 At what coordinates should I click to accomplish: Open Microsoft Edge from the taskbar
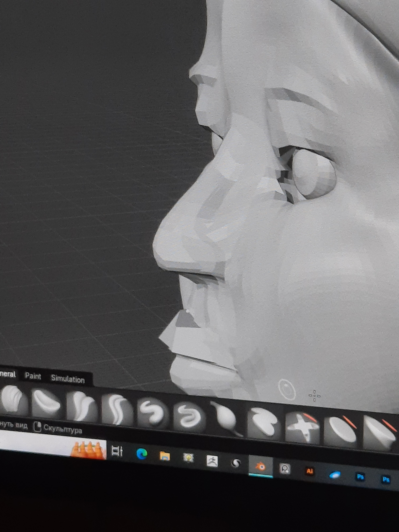pos(141,454)
